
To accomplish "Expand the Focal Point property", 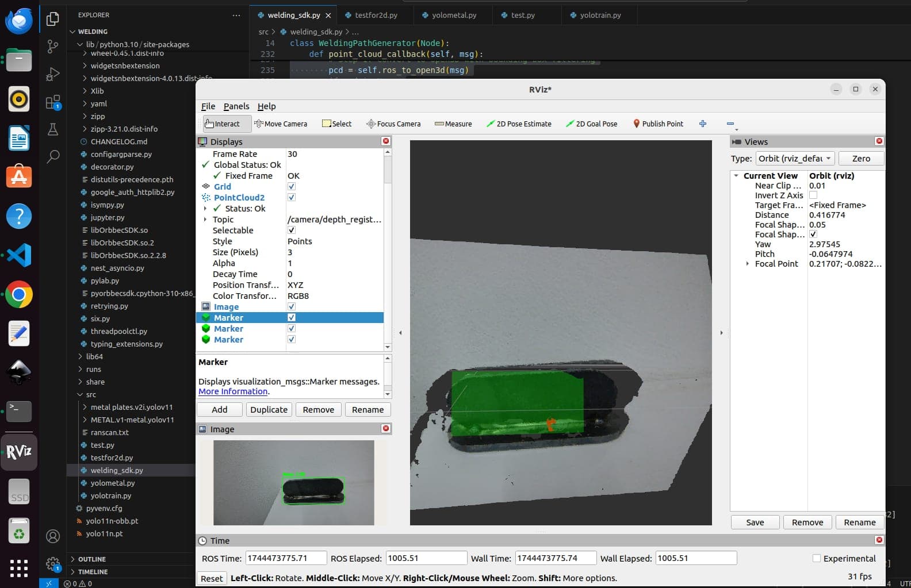I will coord(748,264).
